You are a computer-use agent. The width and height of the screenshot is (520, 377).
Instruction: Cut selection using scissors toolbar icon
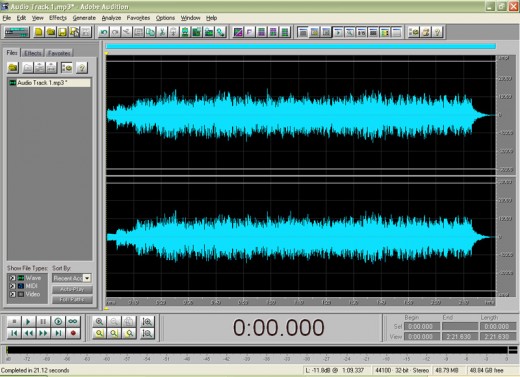tap(162, 32)
